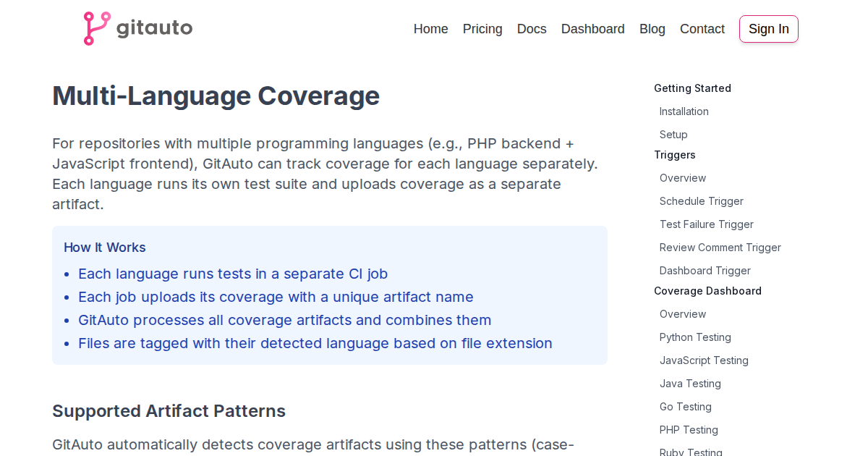Select Overview under Triggers
The image size is (868, 456).
[x=683, y=178]
